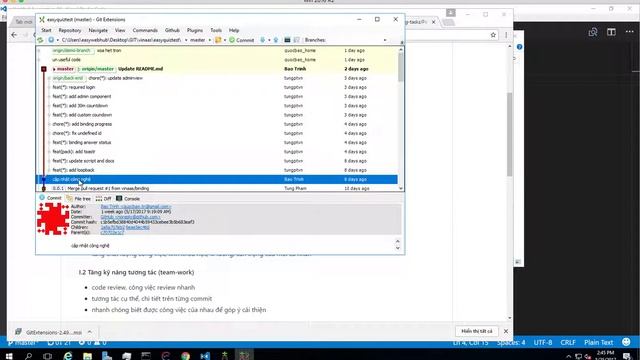Open the first child commit hash link
This screenshot has width=640, height=360.
coord(113,227)
